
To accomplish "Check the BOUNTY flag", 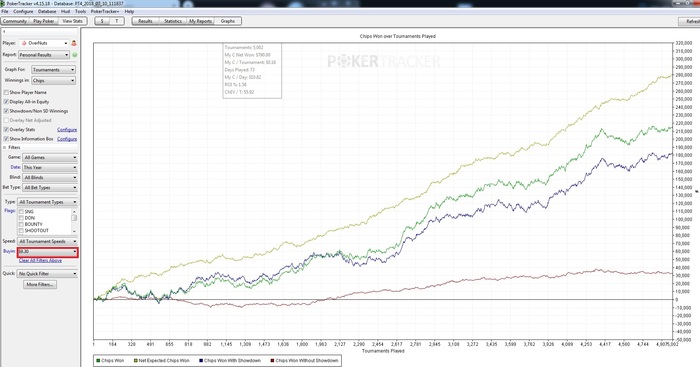I will coord(21,224).
